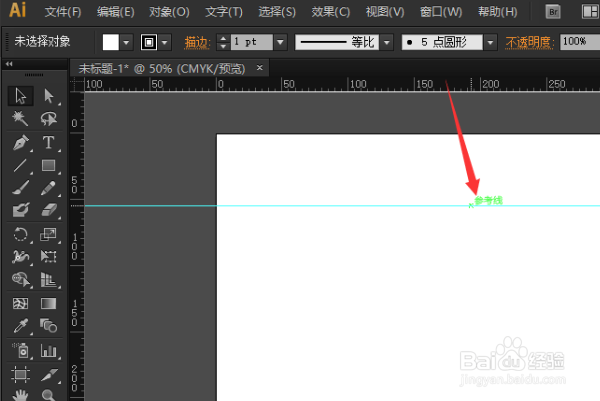Select the Paintbrush tool
Screen dimensions: 600x401
point(20,188)
